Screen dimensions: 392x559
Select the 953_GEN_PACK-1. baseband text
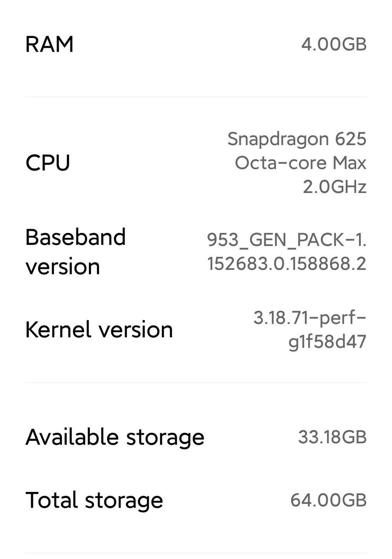[x=286, y=240]
